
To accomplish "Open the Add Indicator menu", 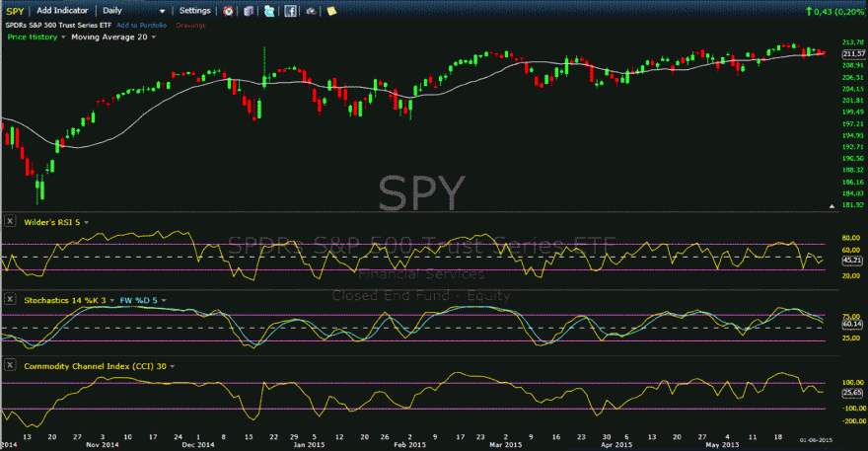I will click(x=62, y=11).
